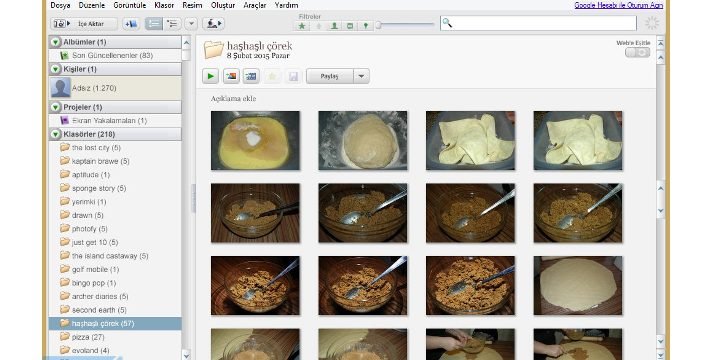
Task: Switch to flat folder list view
Action: [x=154, y=24]
